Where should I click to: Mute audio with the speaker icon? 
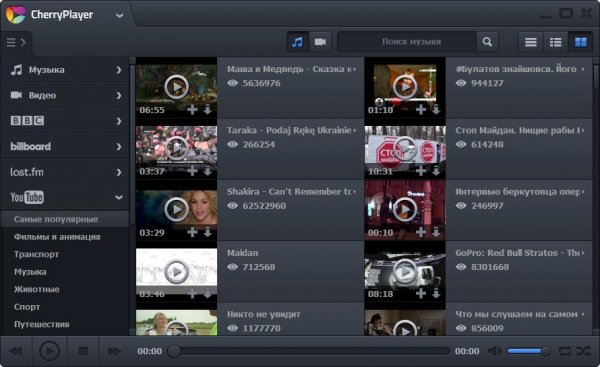(494, 351)
